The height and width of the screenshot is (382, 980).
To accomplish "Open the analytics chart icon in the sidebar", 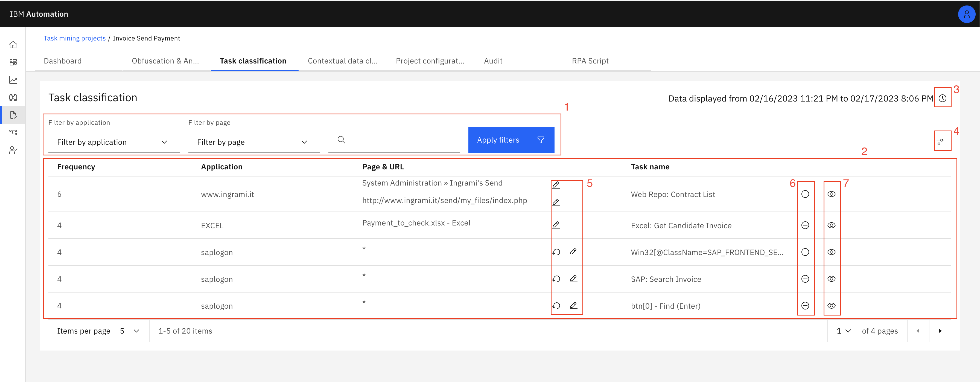I will [13, 80].
